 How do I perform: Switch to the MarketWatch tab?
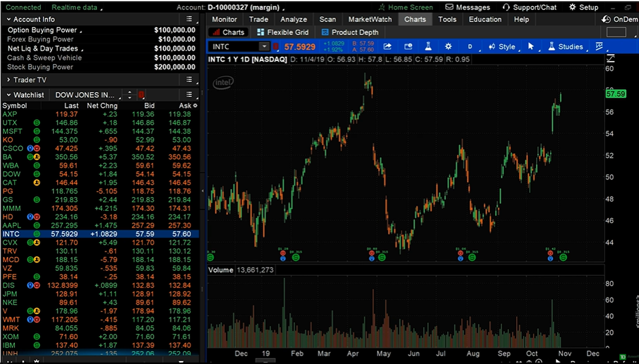point(370,19)
